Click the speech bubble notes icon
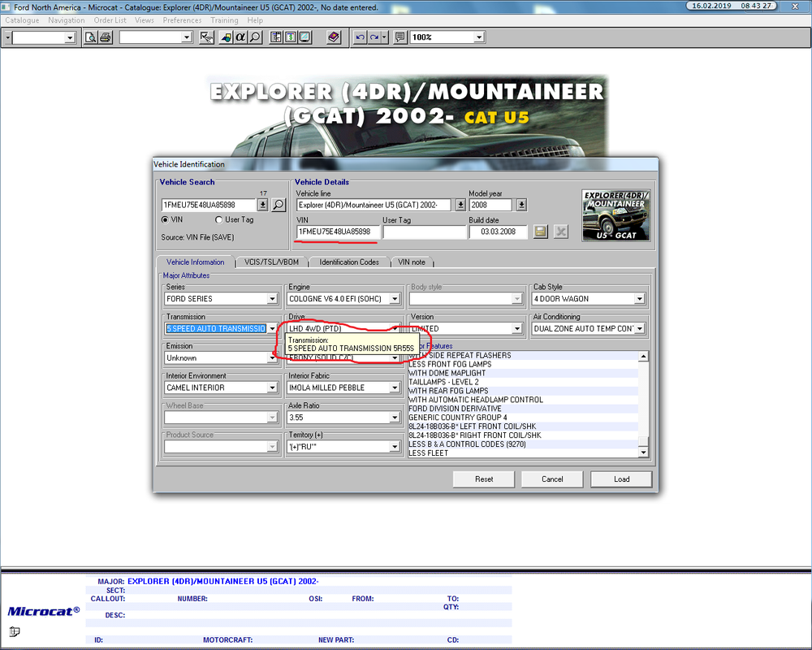 400,37
